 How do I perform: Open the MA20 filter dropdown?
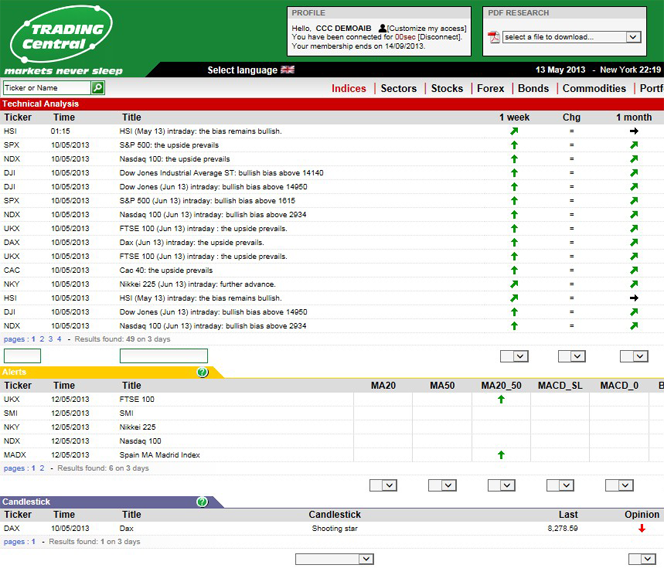pyautogui.click(x=383, y=485)
